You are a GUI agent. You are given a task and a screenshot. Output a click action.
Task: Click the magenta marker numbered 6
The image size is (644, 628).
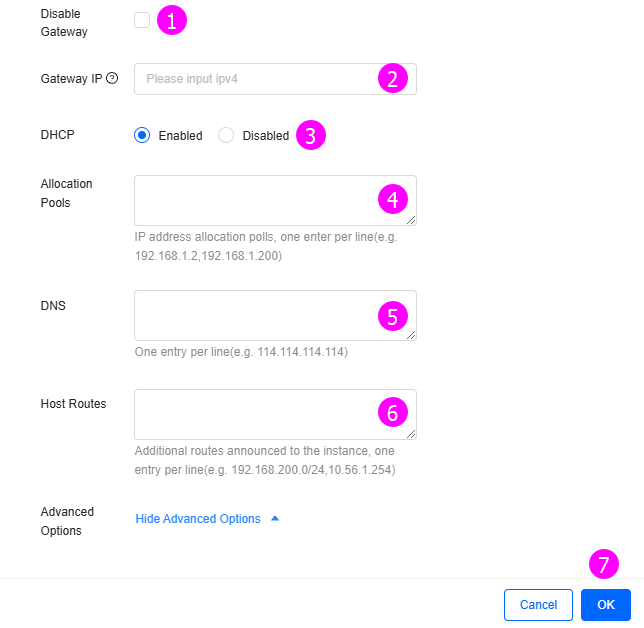[393, 412]
